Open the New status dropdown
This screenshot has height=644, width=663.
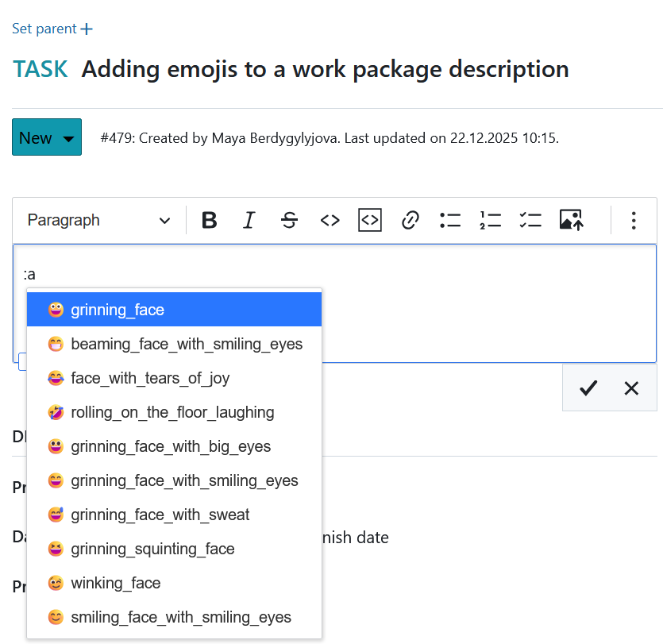[x=46, y=137]
